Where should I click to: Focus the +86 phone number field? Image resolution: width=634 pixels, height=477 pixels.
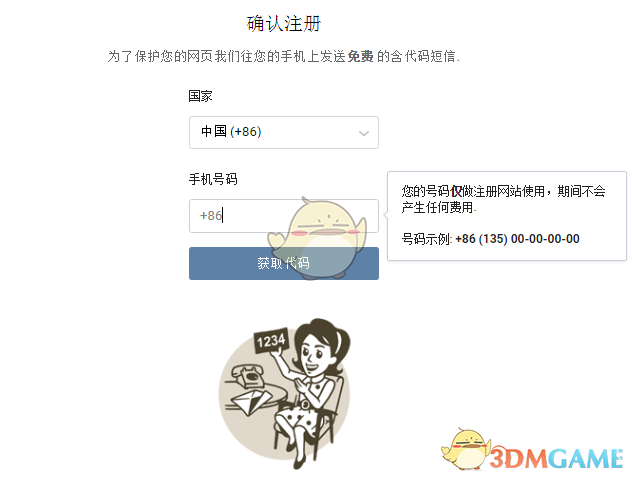(x=283, y=215)
